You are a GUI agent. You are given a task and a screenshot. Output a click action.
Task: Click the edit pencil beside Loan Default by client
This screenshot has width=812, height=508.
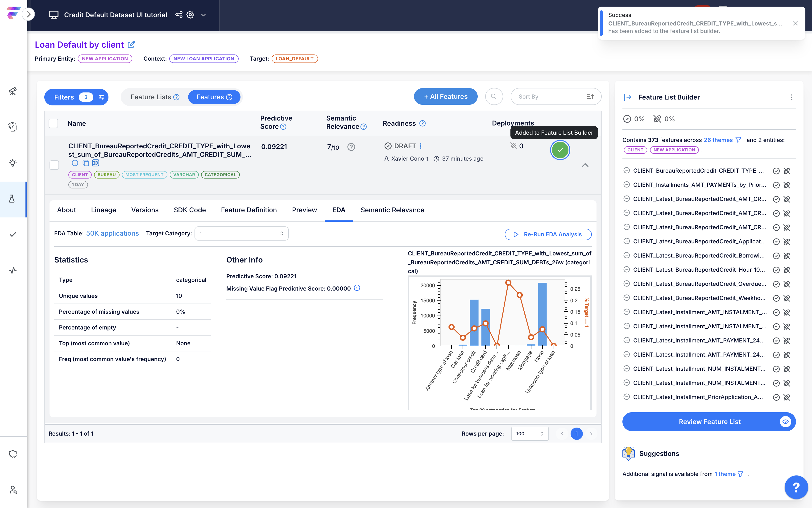point(131,44)
